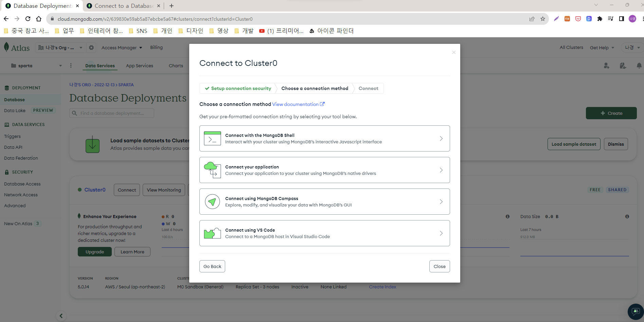Switch to the Data Services tab
This screenshot has width=644, height=322.
[100, 66]
